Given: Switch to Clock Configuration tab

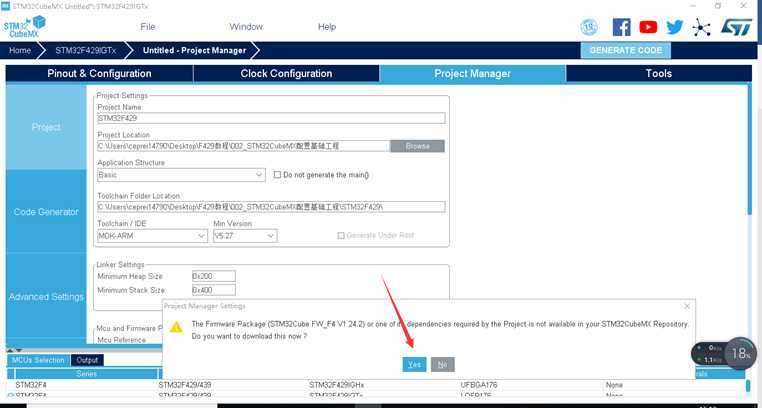Looking at the screenshot, I should (x=286, y=74).
